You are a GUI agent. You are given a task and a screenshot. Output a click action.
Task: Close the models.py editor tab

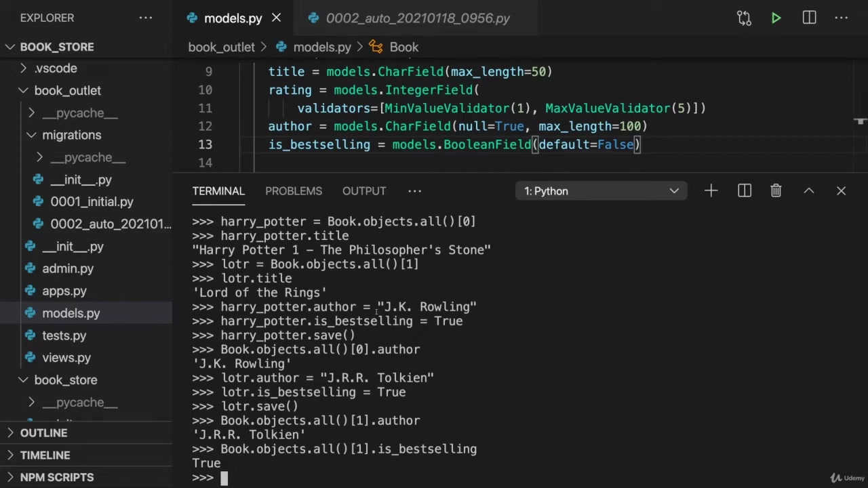coord(276,18)
